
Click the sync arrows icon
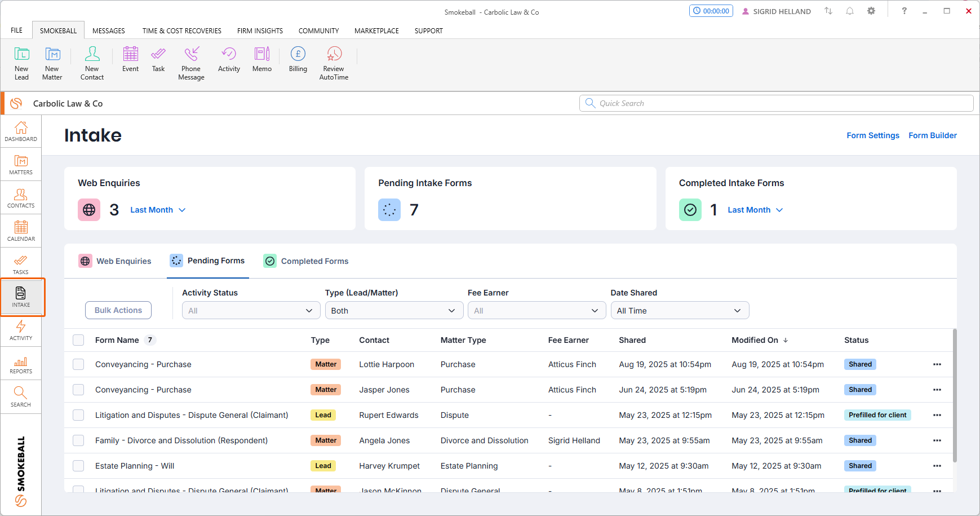828,11
